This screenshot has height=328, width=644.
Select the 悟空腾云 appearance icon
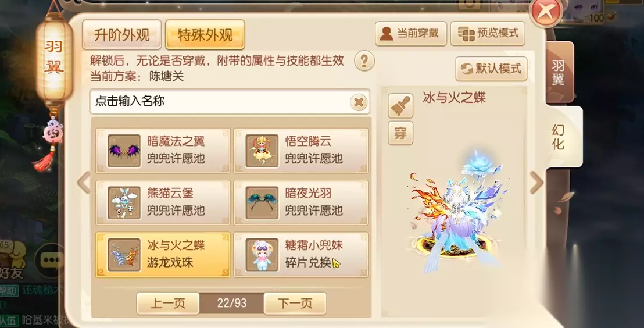(x=262, y=151)
